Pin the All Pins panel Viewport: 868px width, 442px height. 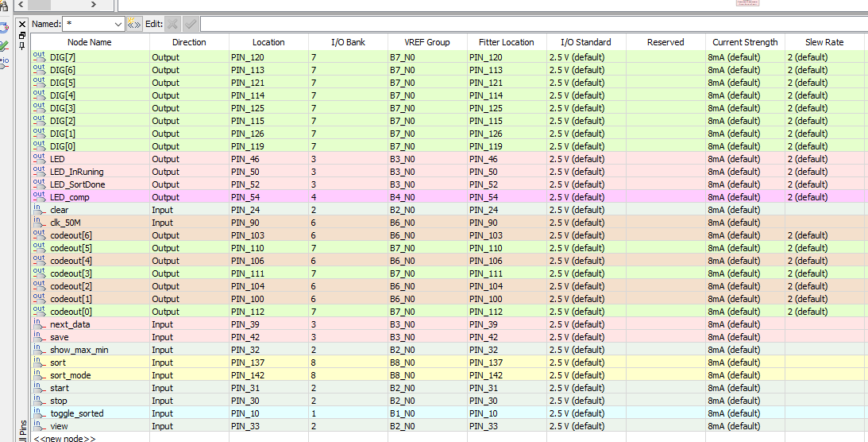click(x=22, y=45)
